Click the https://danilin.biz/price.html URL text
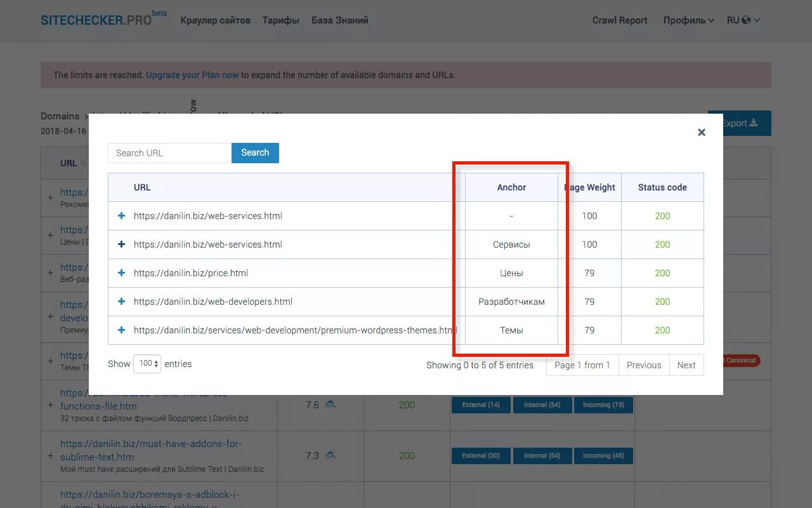812x508 pixels. pos(191,273)
